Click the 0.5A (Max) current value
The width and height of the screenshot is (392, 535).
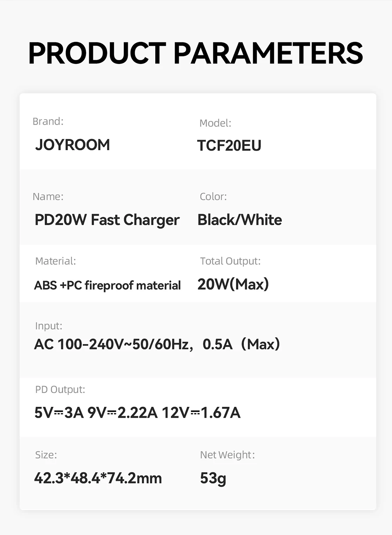(x=241, y=344)
